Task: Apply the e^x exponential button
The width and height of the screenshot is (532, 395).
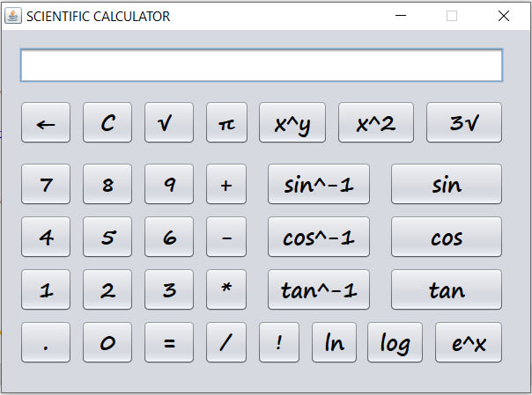Action: coord(469,342)
